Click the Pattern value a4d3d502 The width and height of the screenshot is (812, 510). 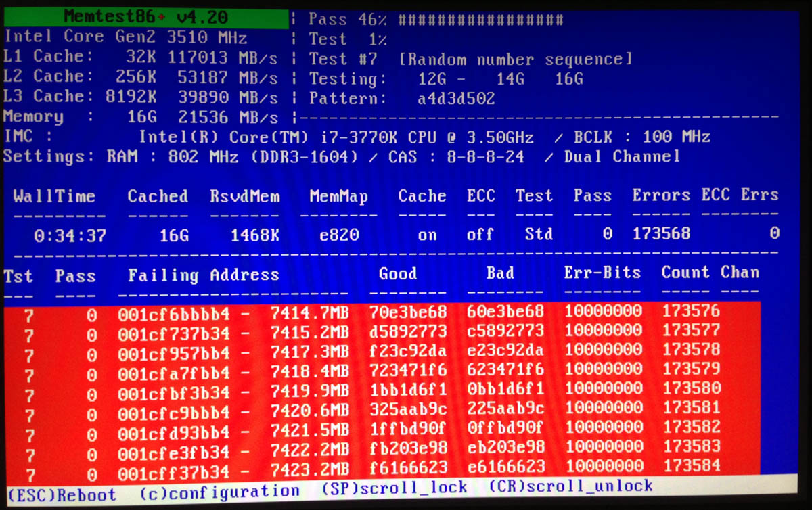456,99
